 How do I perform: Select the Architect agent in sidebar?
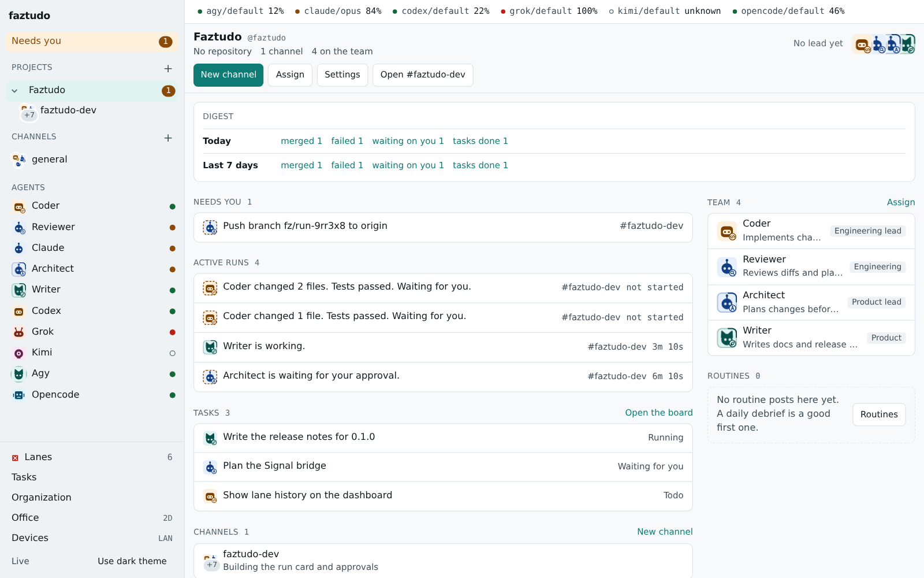pyautogui.click(x=92, y=269)
